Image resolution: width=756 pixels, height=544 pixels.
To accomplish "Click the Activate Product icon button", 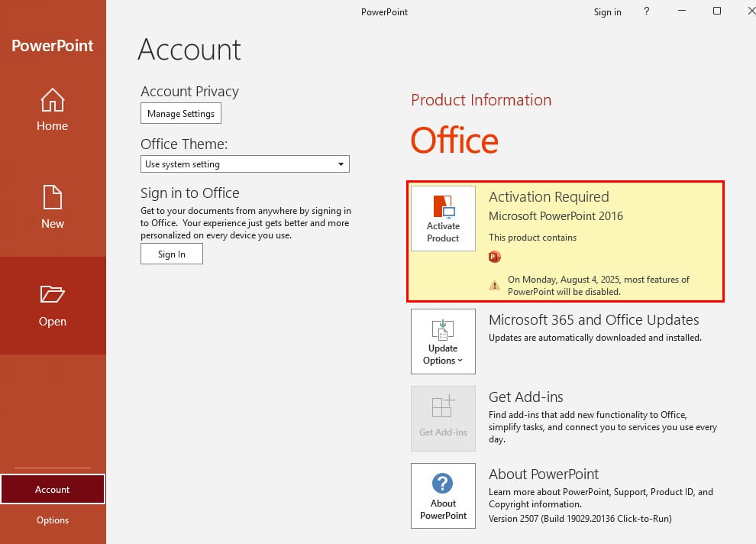I will click(443, 219).
